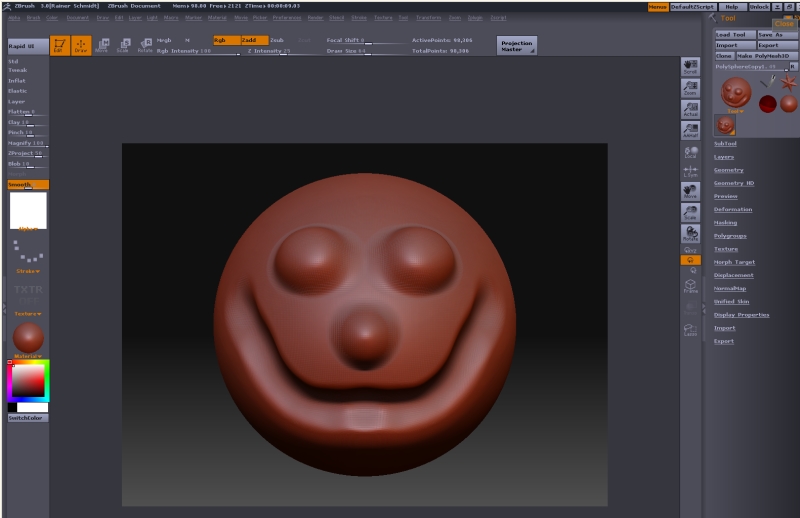Viewport: 800px width, 518px height.
Task: Select the Move transform icon in the top shelf
Action: pyautogui.click(x=102, y=45)
